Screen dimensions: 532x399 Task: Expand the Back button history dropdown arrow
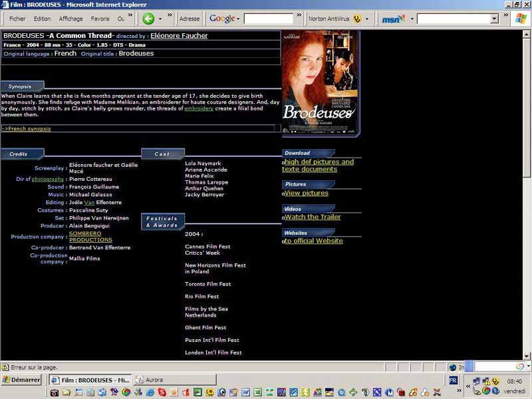tap(160, 19)
